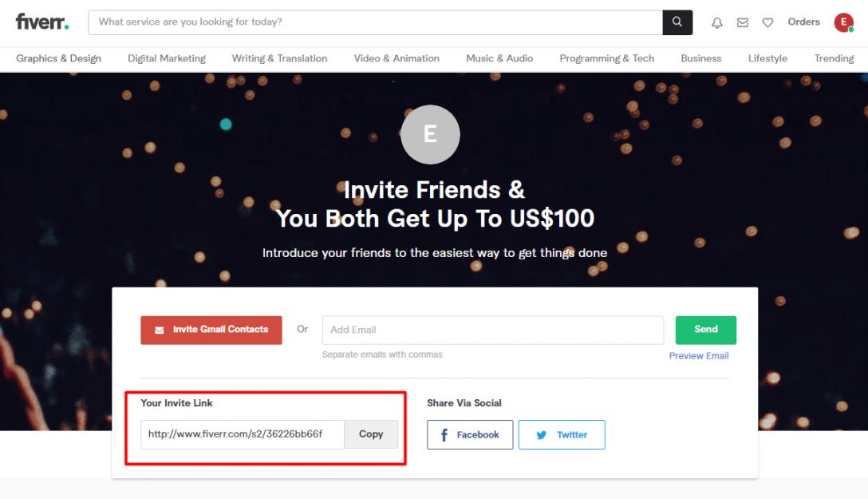Click the Fiverr logo
Image resolution: width=868 pixels, height=499 pixels.
click(x=42, y=22)
